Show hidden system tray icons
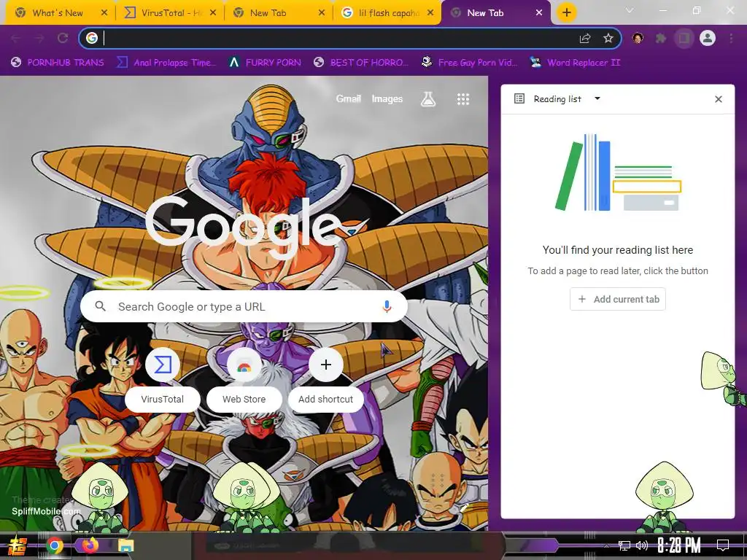The height and width of the screenshot is (560, 747). click(x=606, y=545)
